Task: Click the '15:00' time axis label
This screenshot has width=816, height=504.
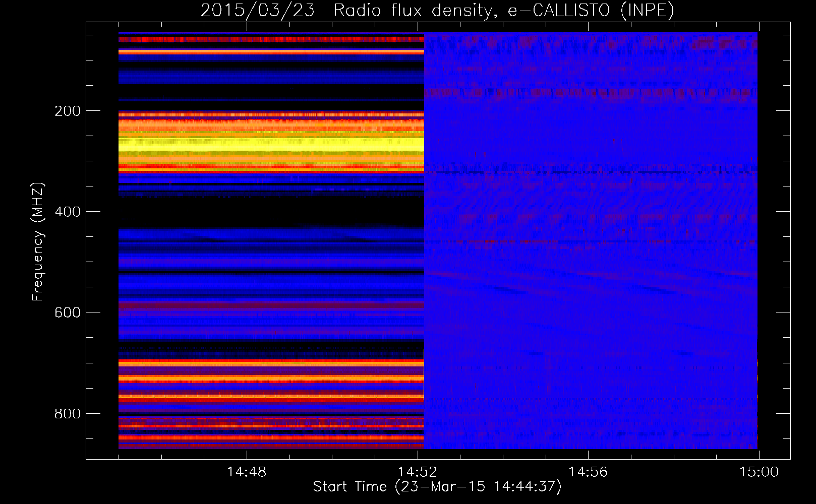Action: (759, 472)
